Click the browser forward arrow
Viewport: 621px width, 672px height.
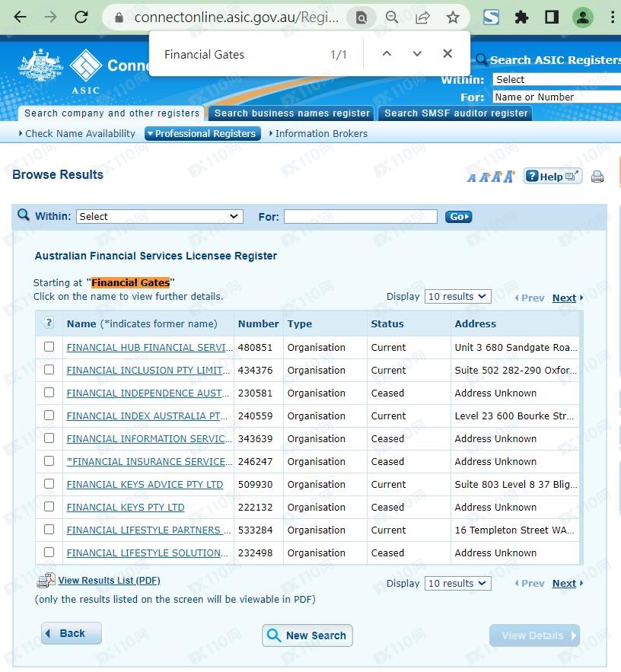click(50, 18)
